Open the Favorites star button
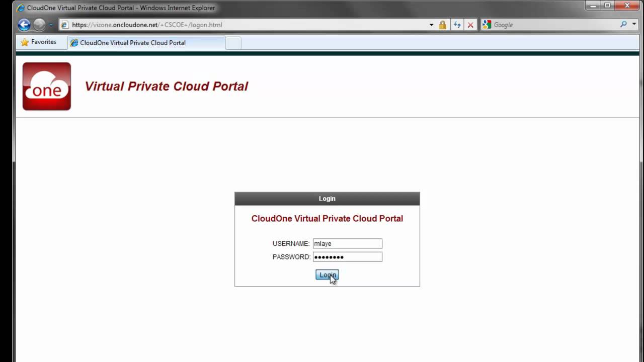Viewport: 644px width, 362px height. [39, 42]
